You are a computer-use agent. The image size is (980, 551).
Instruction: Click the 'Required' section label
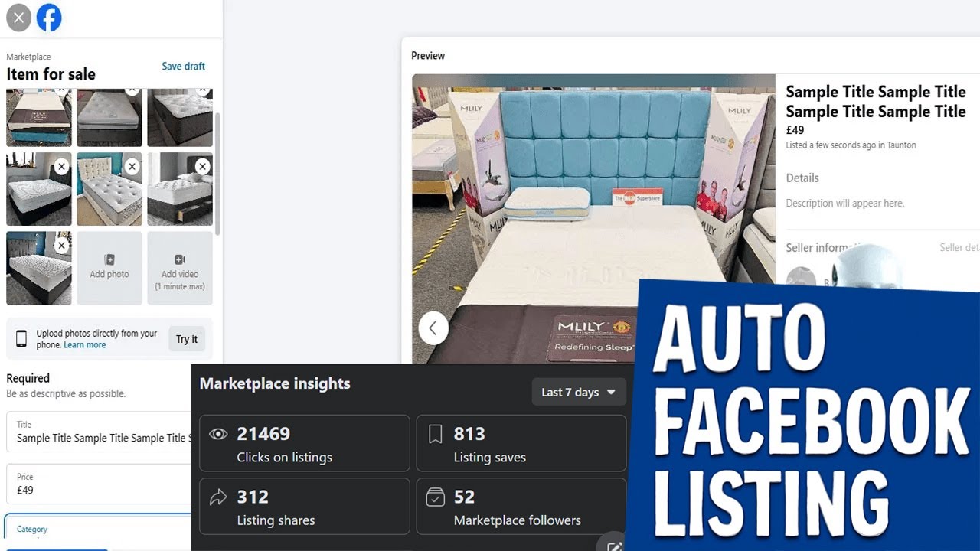(x=28, y=378)
